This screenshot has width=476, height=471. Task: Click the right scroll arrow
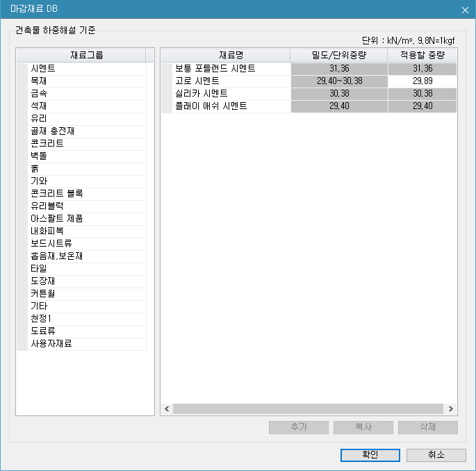point(451,408)
